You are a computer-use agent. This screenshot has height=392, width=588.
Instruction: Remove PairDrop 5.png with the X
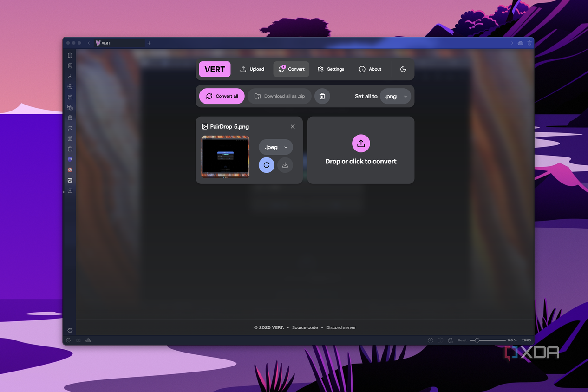pyautogui.click(x=293, y=126)
